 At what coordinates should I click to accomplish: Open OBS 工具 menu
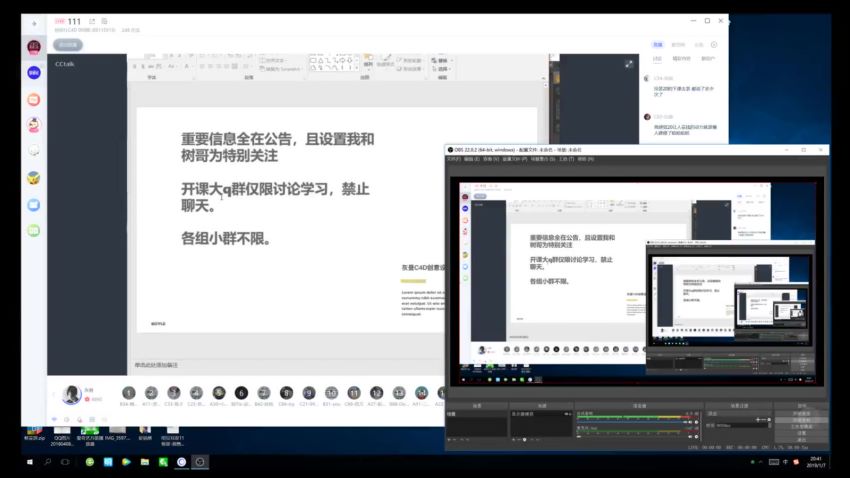pos(566,159)
